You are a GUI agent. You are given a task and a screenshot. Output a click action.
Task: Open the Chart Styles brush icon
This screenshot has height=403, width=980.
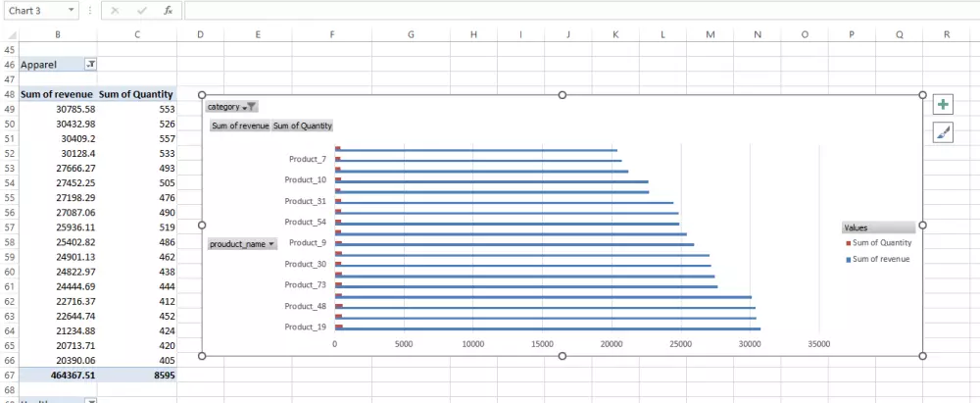(943, 132)
